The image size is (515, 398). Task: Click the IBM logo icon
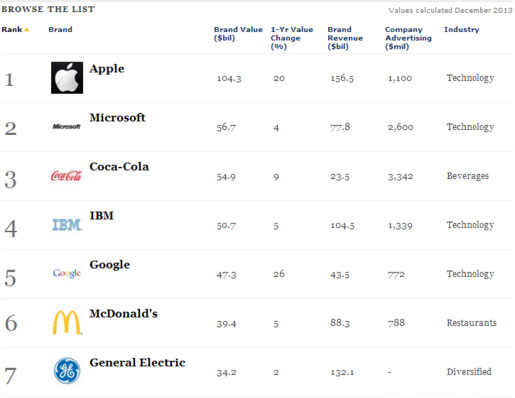point(67,225)
